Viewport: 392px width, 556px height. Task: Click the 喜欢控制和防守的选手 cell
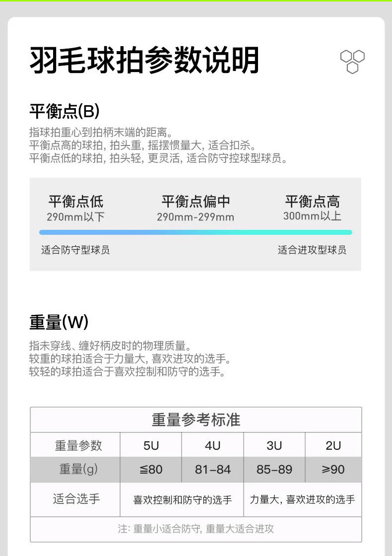182,500
